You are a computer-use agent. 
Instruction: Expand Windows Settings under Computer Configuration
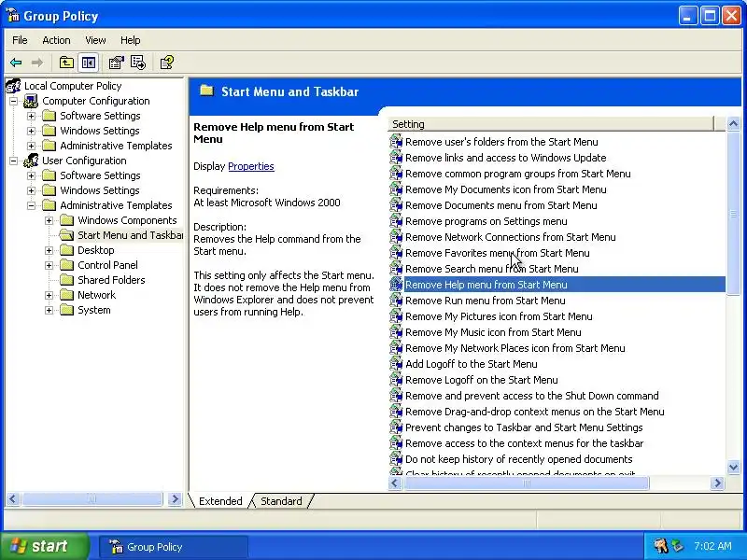pyautogui.click(x=31, y=131)
